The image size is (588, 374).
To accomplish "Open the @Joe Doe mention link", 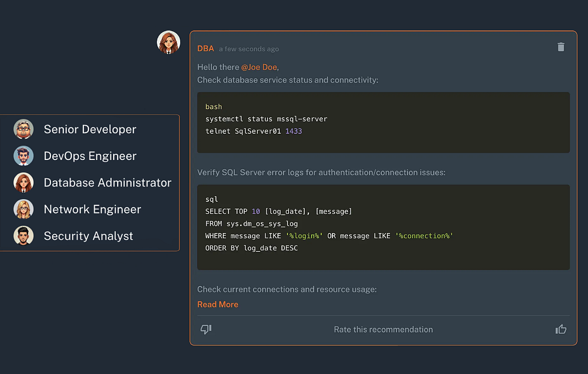I will [x=259, y=67].
